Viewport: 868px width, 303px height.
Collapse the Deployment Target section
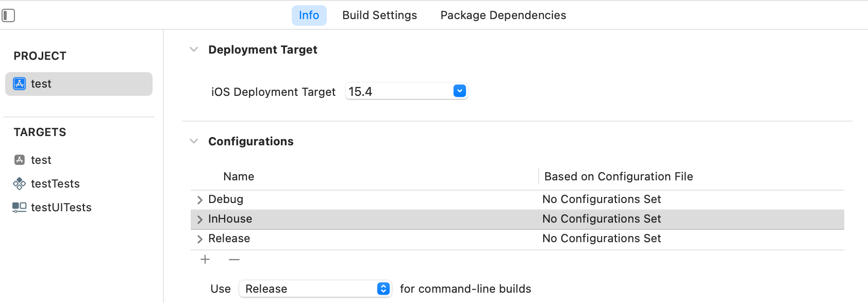(x=194, y=49)
